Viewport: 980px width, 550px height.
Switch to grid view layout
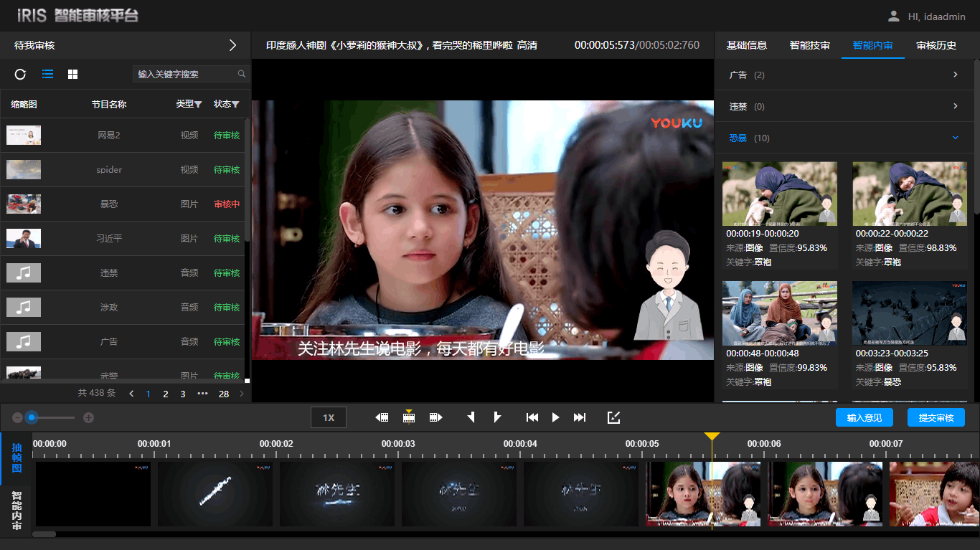click(x=72, y=74)
